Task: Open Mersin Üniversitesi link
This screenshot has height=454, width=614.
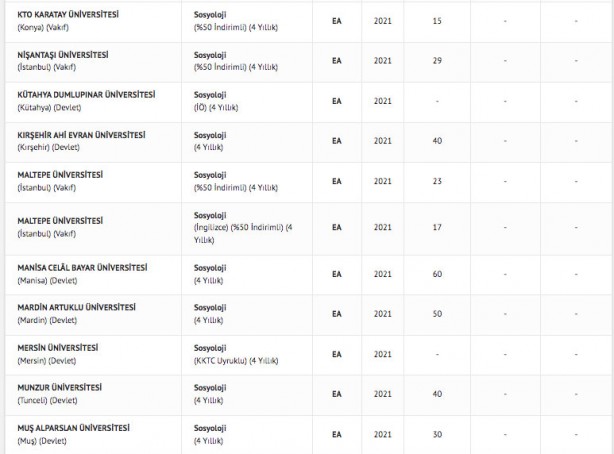Action: 58,347
